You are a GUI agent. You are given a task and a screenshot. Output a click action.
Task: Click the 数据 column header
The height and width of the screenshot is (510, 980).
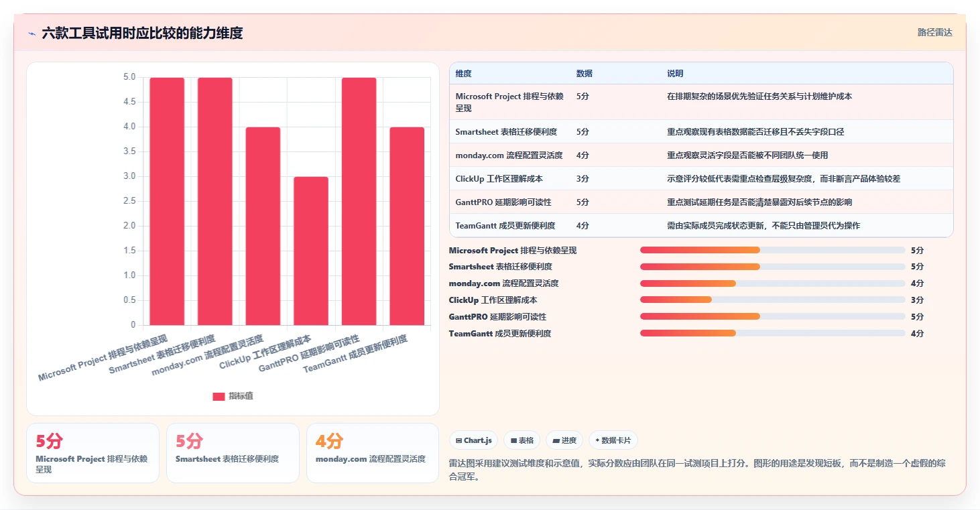click(585, 74)
